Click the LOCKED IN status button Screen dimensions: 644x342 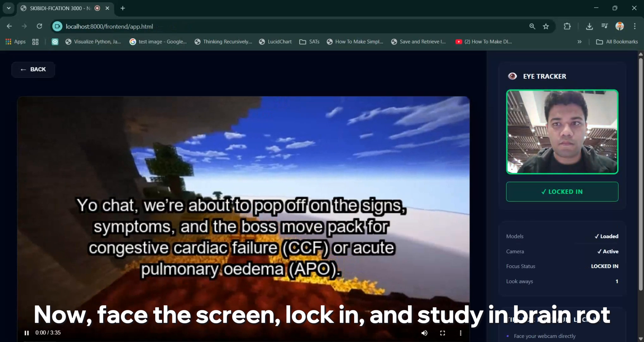[x=562, y=192]
